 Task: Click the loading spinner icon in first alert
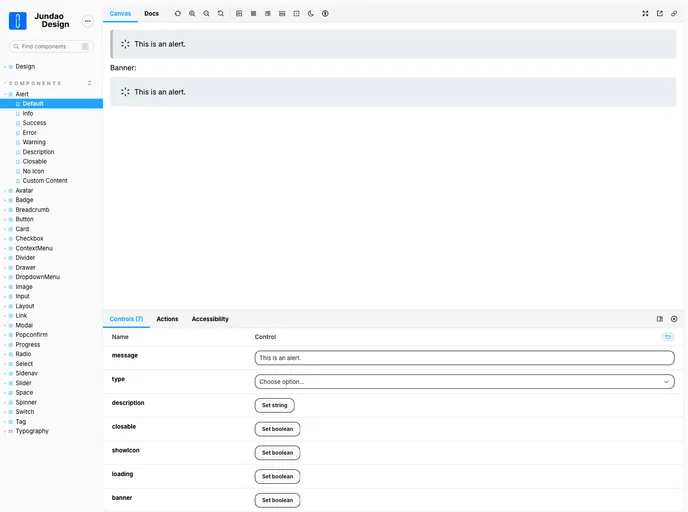pyautogui.click(x=125, y=44)
